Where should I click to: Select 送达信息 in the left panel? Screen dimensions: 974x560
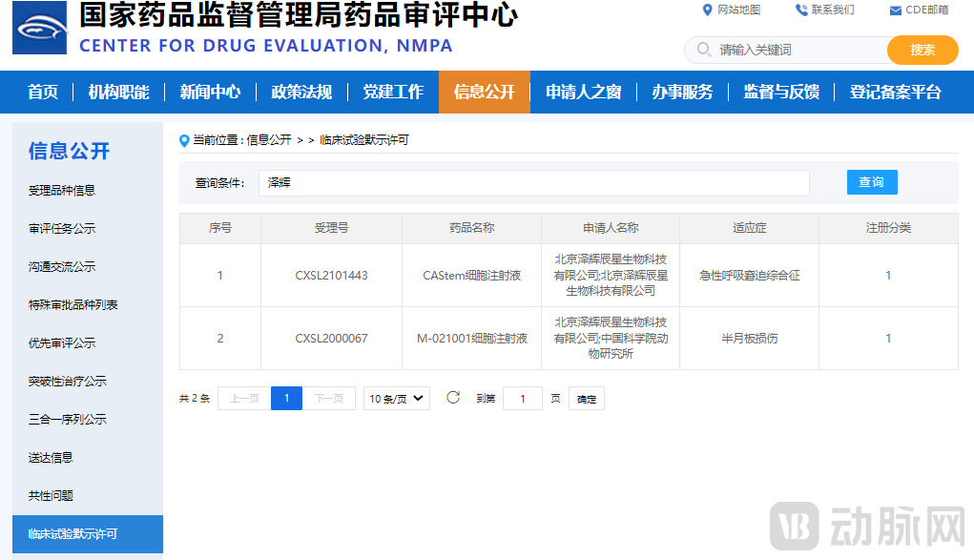[x=52, y=458]
